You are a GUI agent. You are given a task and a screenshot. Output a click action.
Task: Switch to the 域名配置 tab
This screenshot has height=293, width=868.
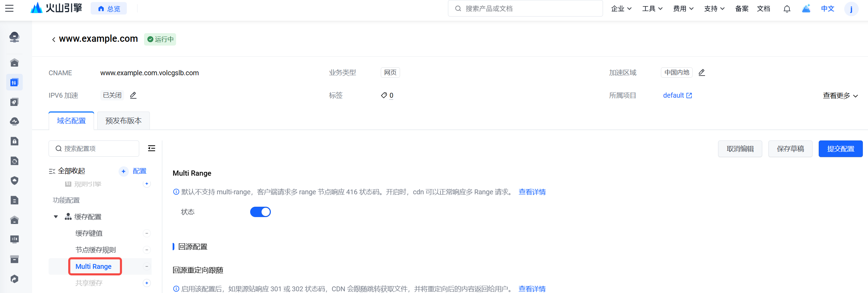71,121
